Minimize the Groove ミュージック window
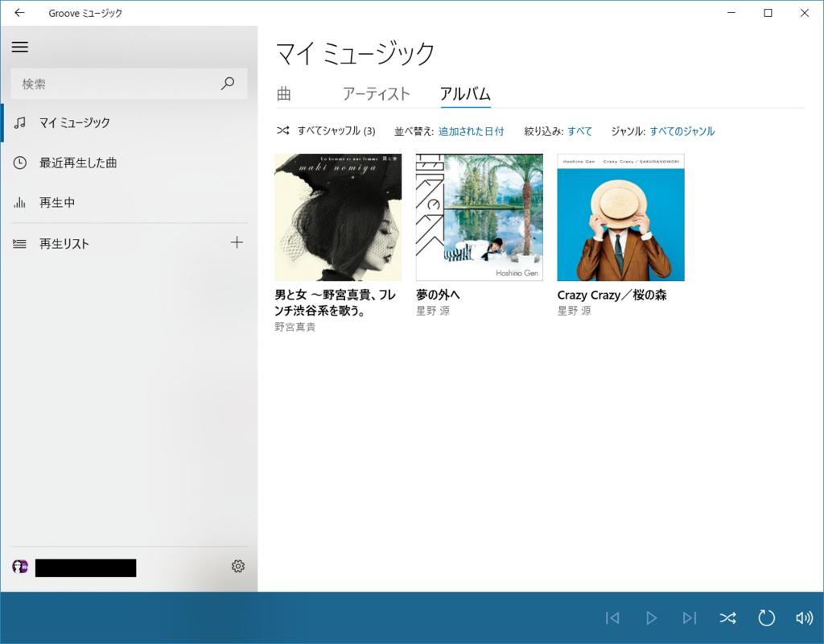Screen dimensions: 824x644 731,13
